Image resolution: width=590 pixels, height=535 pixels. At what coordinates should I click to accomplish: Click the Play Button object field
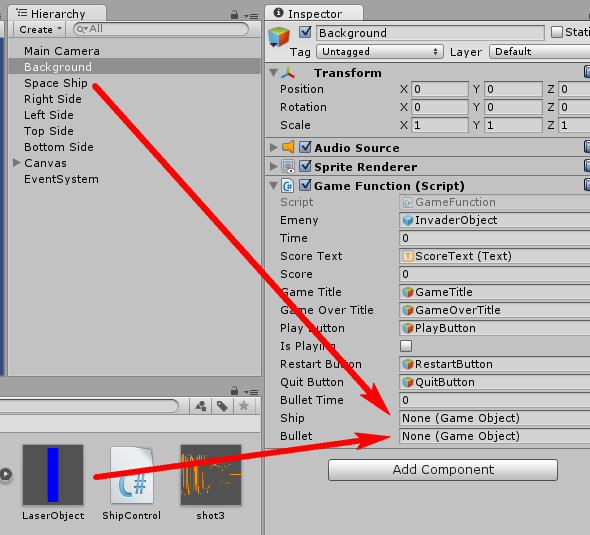coord(494,328)
